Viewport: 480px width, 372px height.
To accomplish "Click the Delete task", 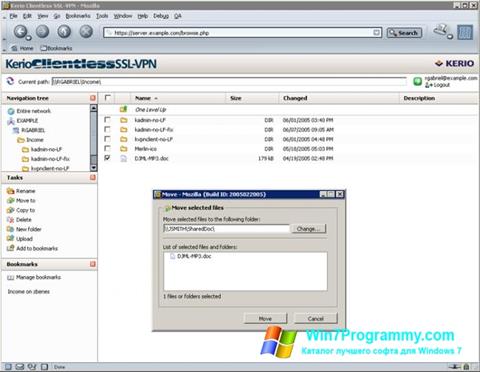I will [19, 220].
